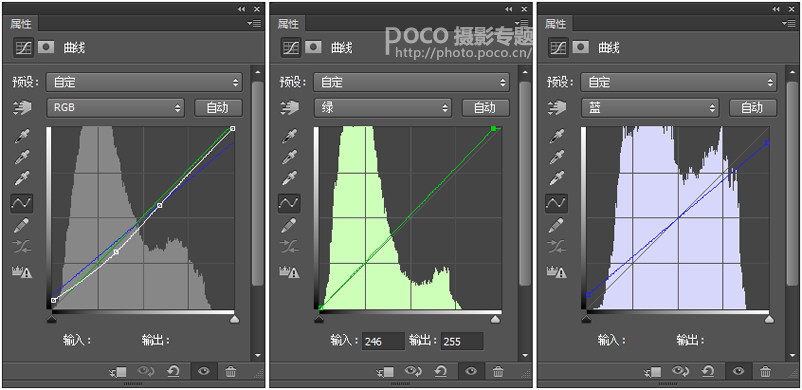Select Properties tab in green panel
The image size is (802, 390).
pos(288,24)
